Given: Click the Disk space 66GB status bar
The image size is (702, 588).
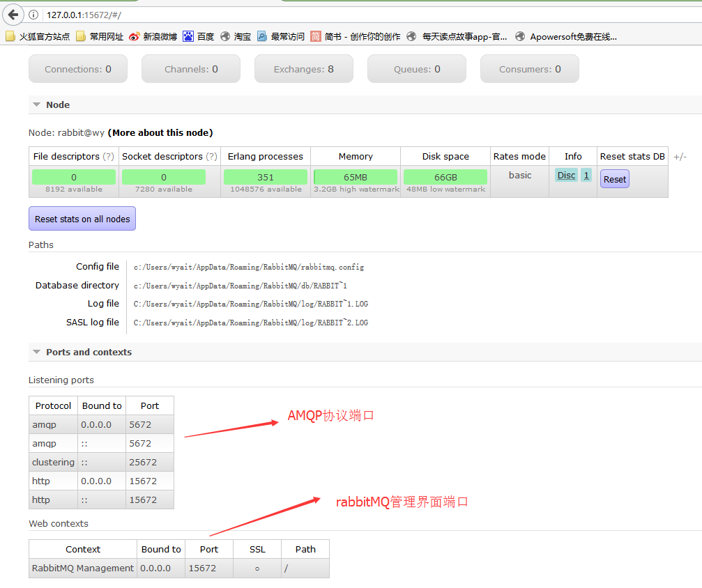Looking at the screenshot, I should pos(445,177).
